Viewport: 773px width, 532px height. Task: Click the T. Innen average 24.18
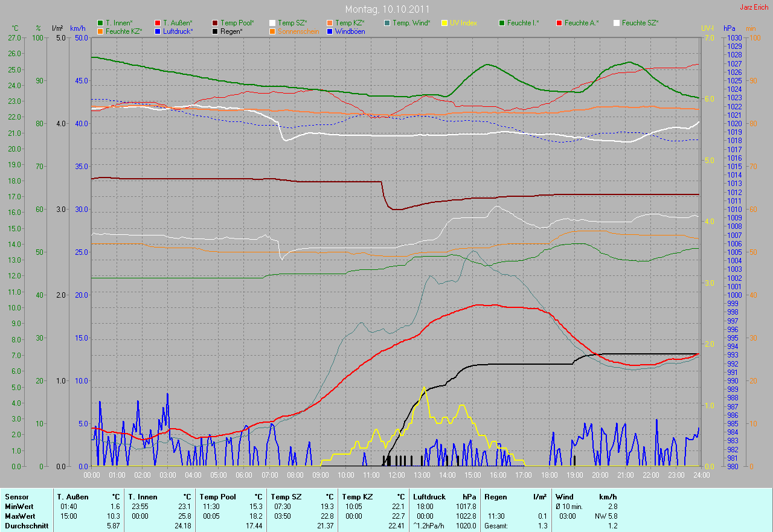[x=182, y=526]
